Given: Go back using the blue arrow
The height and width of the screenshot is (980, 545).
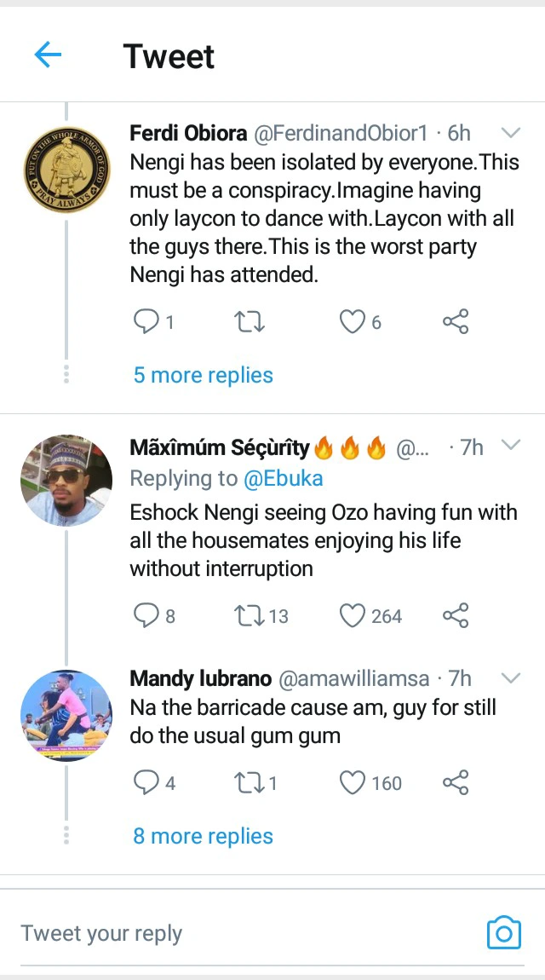Looking at the screenshot, I should click(x=48, y=55).
